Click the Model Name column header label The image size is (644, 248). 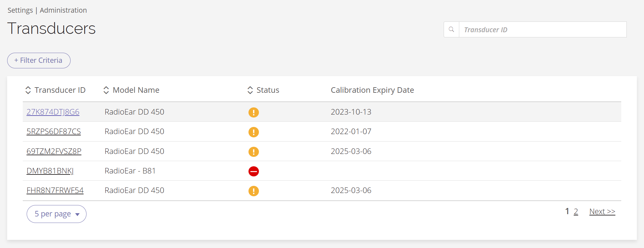(x=136, y=90)
